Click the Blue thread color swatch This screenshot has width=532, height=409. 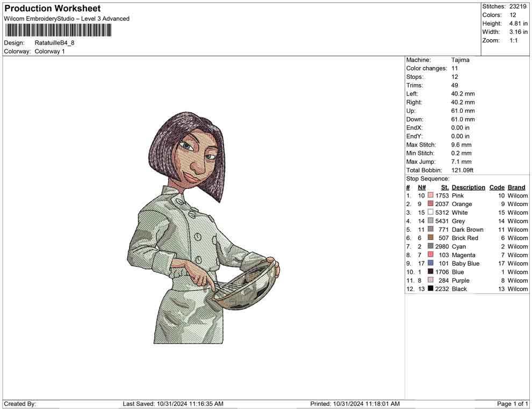(430, 272)
